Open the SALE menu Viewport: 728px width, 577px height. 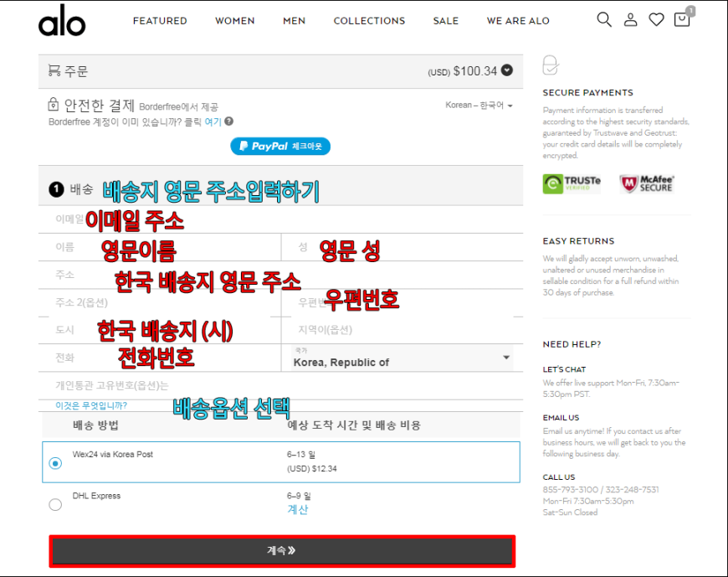(446, 21)
